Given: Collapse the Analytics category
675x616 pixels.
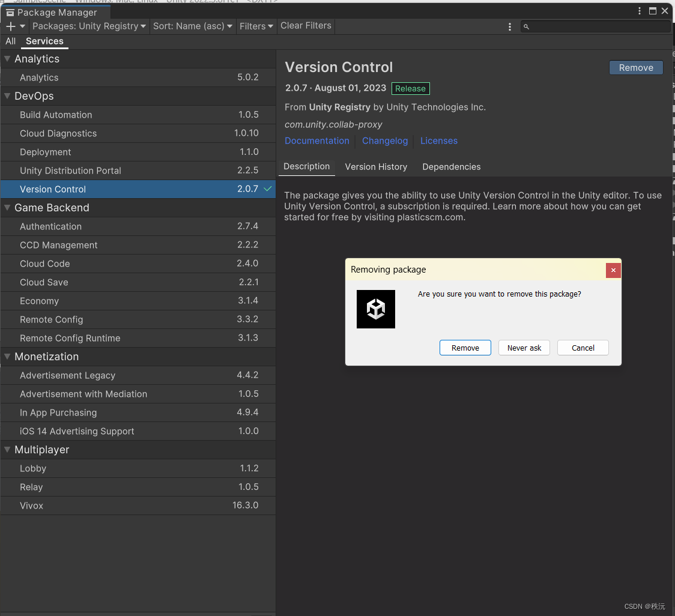Looking at the screenshot, I should (7, 58).
